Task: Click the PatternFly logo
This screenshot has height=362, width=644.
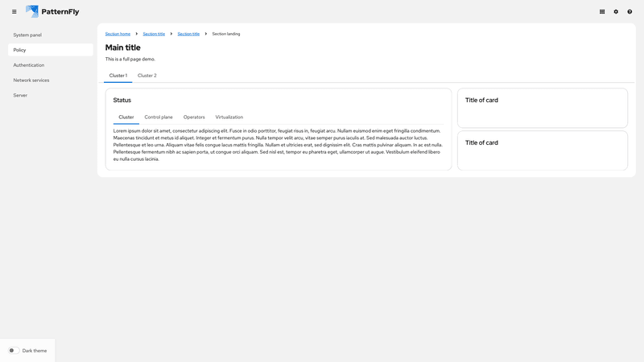Action: point(52,11)
